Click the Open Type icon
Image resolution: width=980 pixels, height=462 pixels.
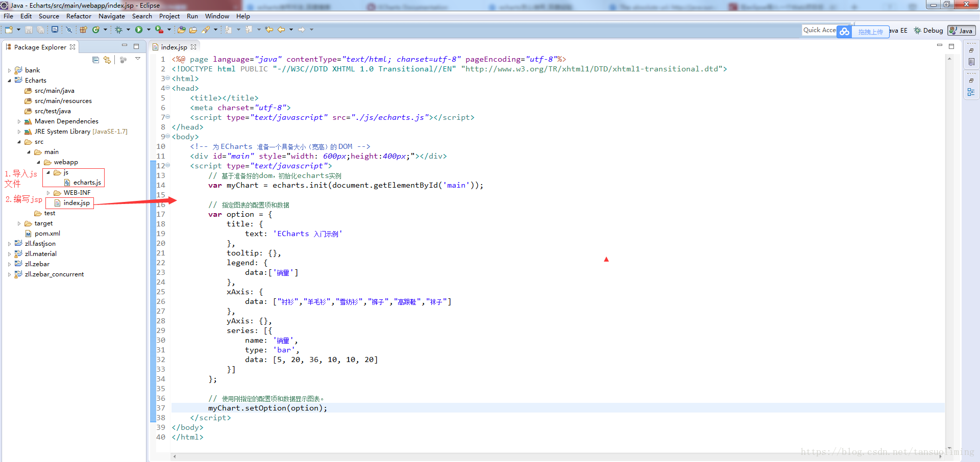[181, 30]
